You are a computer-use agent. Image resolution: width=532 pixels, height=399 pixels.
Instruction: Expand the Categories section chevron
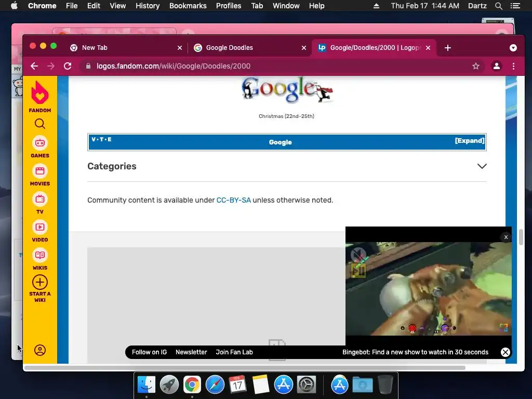click(482, 166)
